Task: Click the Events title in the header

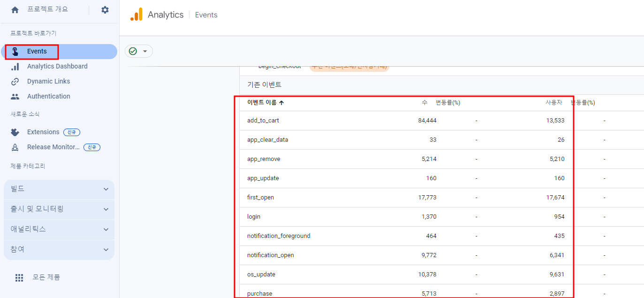Action: [206, 15]
